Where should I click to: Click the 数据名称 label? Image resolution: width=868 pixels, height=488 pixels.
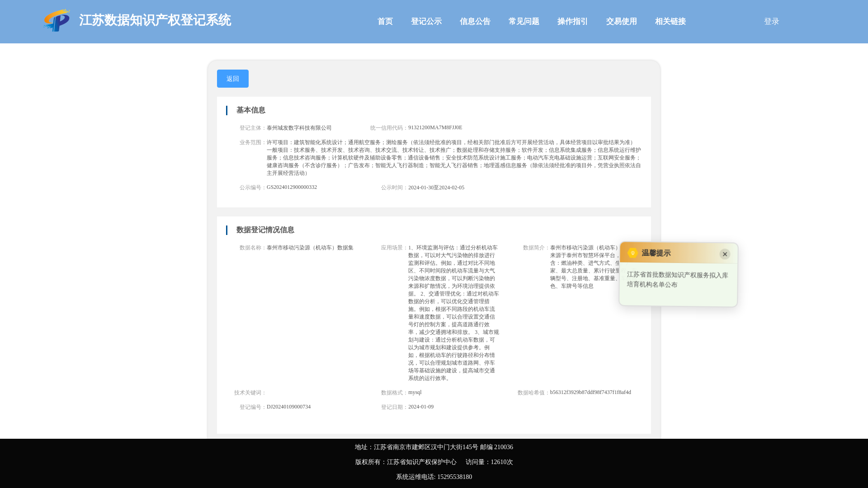253,248
